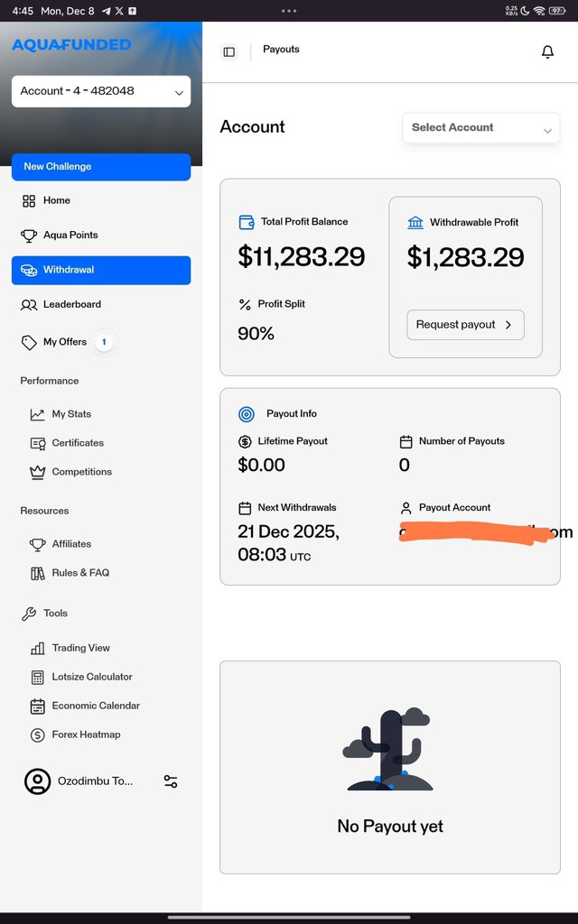Viewport: 578px width, 924px height.
Task: Open account settings sliders icon
Action: pos(171,781)
